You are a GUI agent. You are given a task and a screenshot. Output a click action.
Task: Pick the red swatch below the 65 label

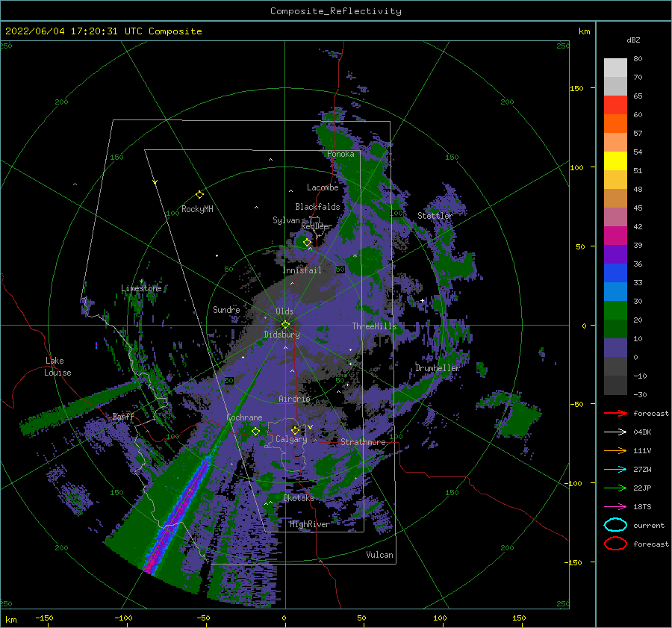pyautogui.click(x=615, y=105)
